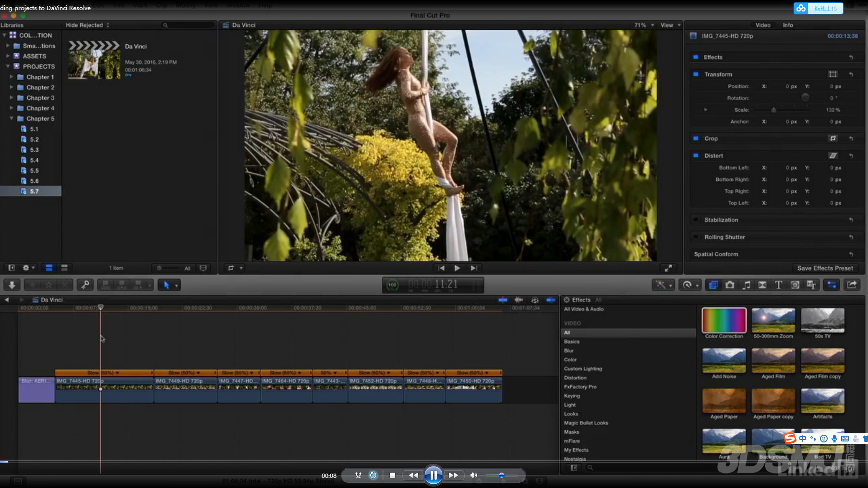
Task: Select the Aged Paper effect thumbnail
Action: pos(724,401)
